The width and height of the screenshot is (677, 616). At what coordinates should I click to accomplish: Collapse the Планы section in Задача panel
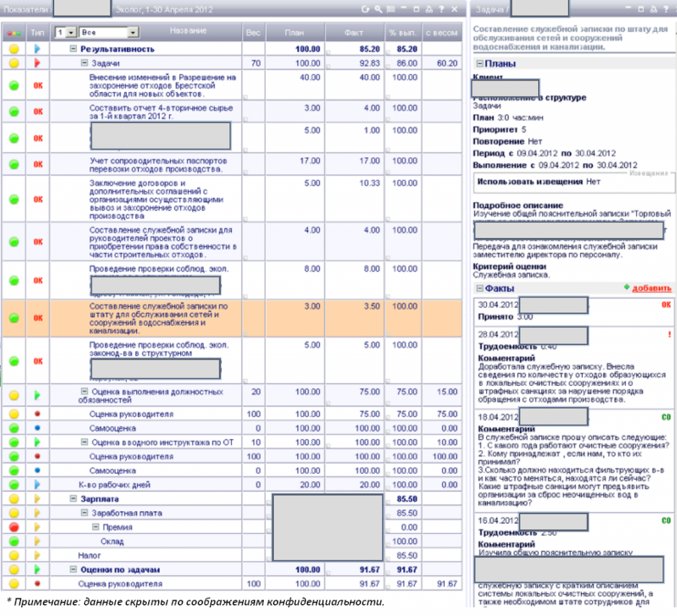(479, 64)
